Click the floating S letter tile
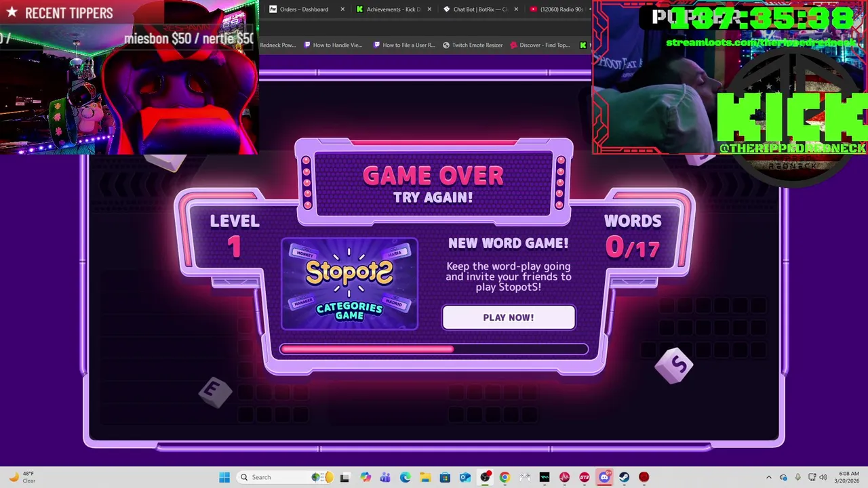The image size is (868, 488). [x=675, y=365]
